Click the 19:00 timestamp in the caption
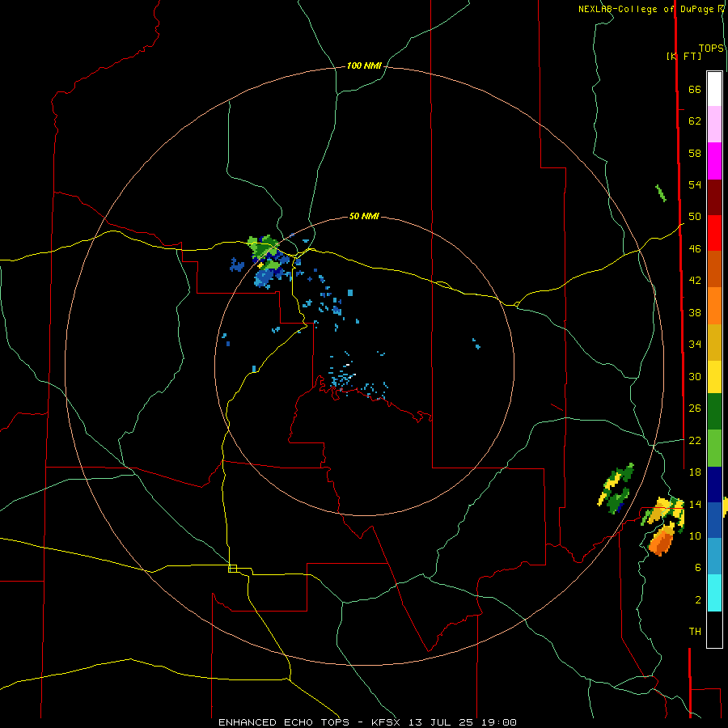 point(498,722)
